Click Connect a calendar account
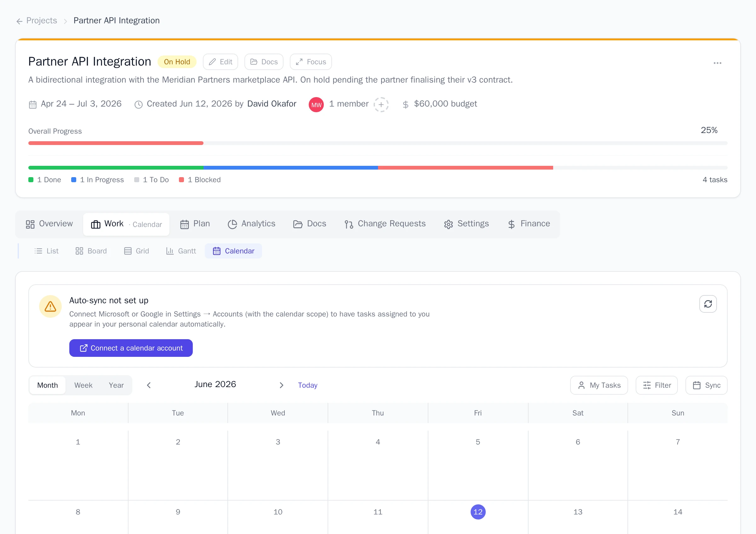Viewport: 756px width, 534px height. (131, 348)
